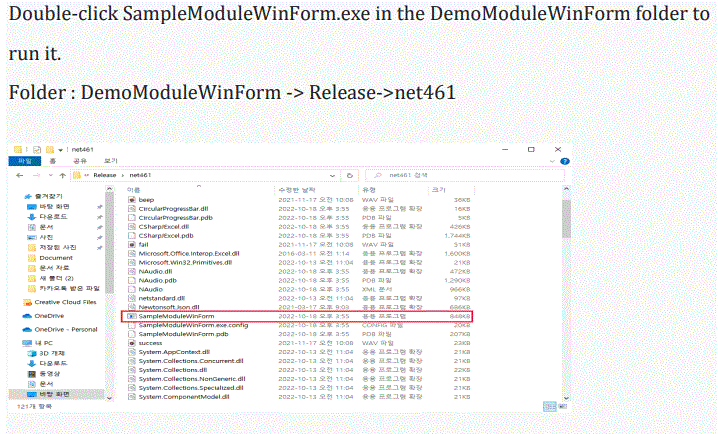The image size is (718, 434).
Task: Select Newtonsoft.Json.dll file
Action: click(169, 307)
